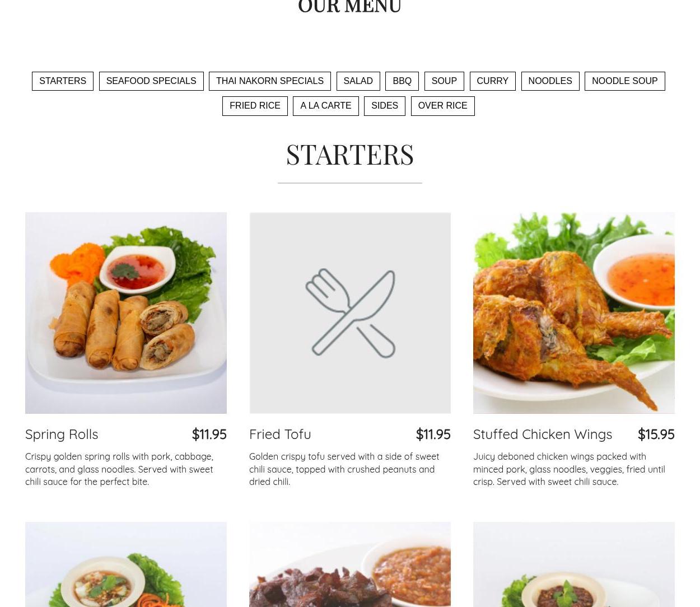The width and height of the screenshot is (700, 607).
Task: Go to the BBQ menu section
Action: click(x=402, y=81)
